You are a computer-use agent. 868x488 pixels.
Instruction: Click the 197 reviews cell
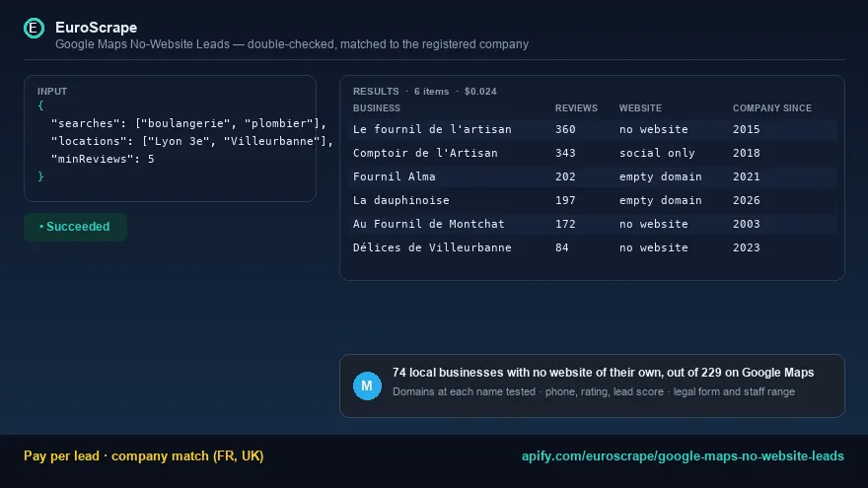[565, 200]
